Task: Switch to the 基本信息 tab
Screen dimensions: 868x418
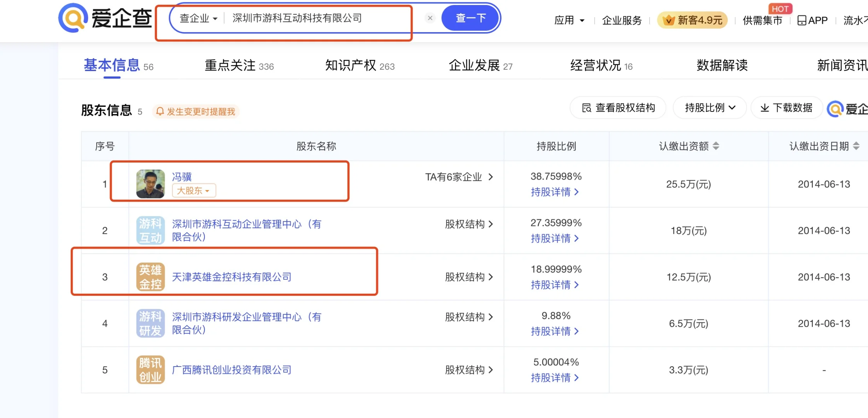Action: 118,65
